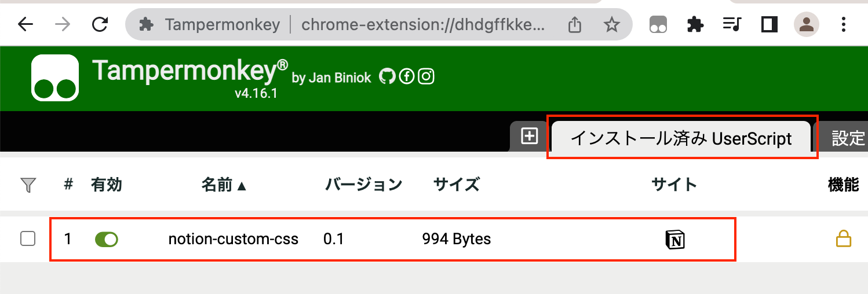Open the Instagram icon link in header
This screenshot has width=868, height=294.
click(426, 76)
